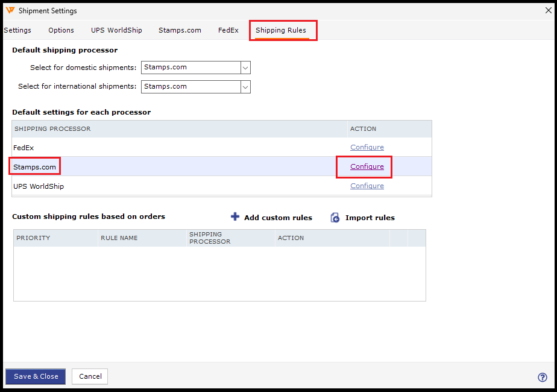Click the Priority column header

click(33, 238)
